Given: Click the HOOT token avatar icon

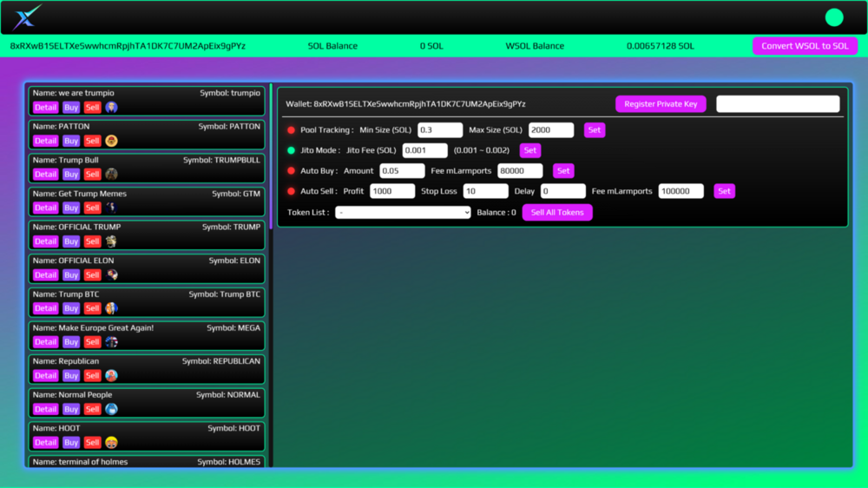Looking at the screenshot, I should [x=111, y=443].
